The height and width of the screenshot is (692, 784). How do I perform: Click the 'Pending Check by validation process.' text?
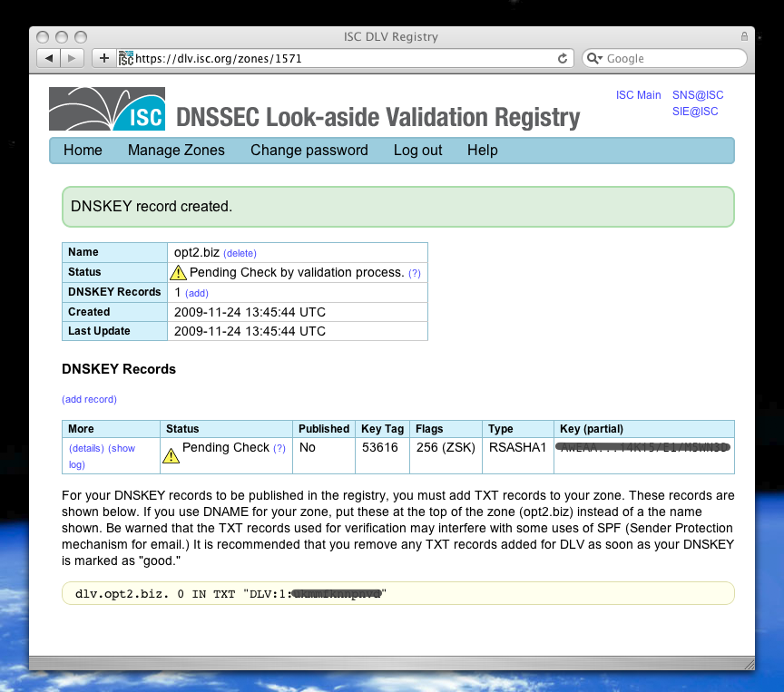(x=297, y=272)
